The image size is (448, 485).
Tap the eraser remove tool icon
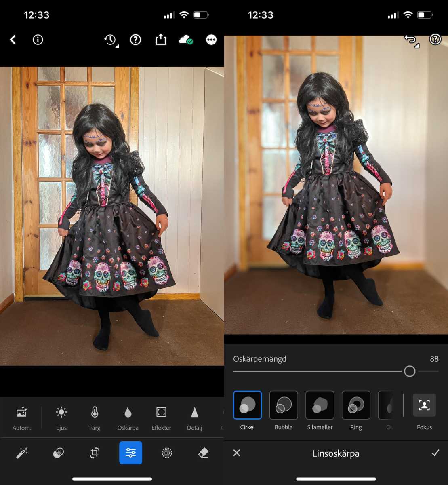[203, 453]
